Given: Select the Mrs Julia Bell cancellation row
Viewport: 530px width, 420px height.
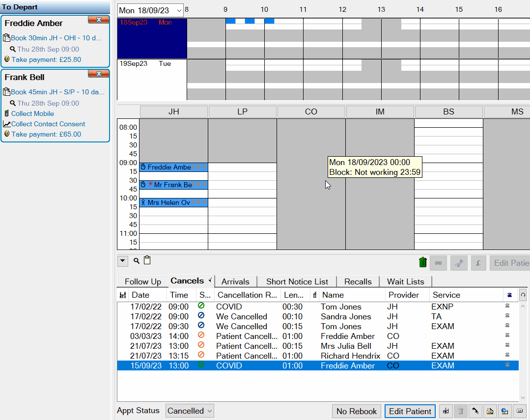Looking at the screenshot, I should point(318,346).
